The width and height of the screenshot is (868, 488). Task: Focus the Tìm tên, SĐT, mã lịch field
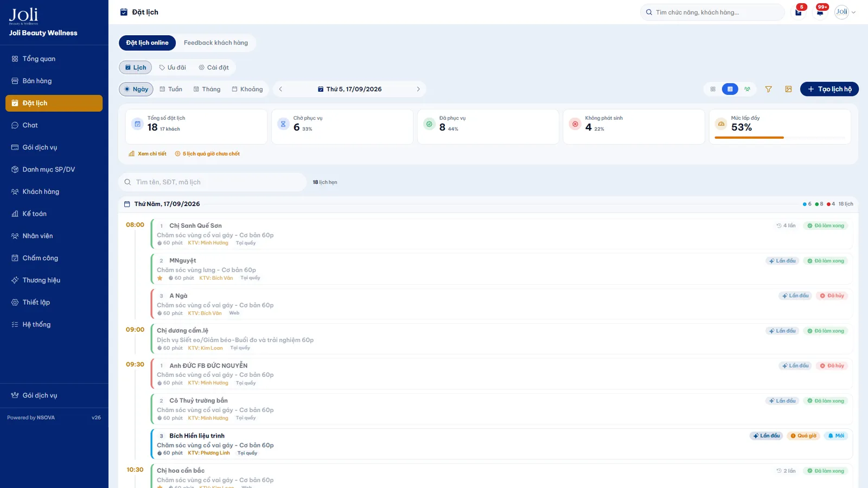(213, 182)
